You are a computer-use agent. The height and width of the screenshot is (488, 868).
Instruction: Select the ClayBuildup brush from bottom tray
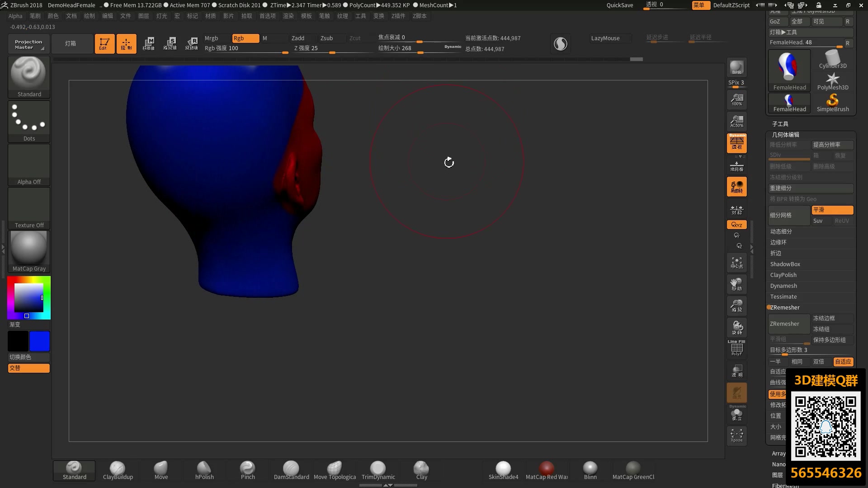coord(118,470)
